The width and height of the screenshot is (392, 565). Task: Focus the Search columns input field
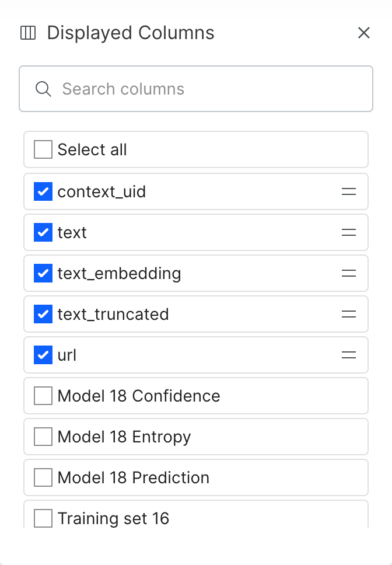coord(196,89)
